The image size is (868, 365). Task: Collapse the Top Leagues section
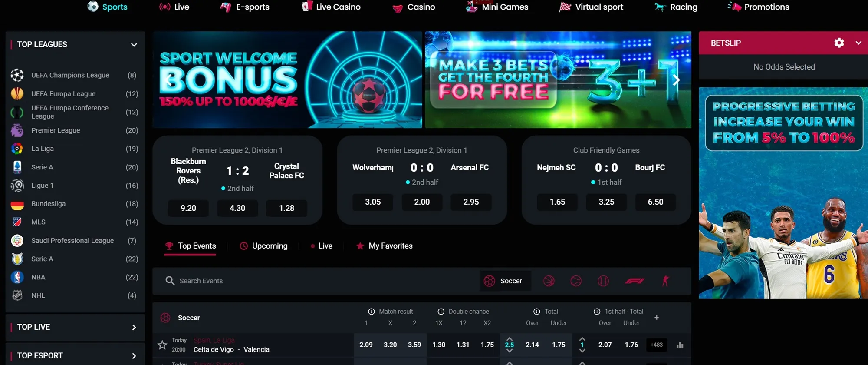pyautogui.click(x=134, y=45)
